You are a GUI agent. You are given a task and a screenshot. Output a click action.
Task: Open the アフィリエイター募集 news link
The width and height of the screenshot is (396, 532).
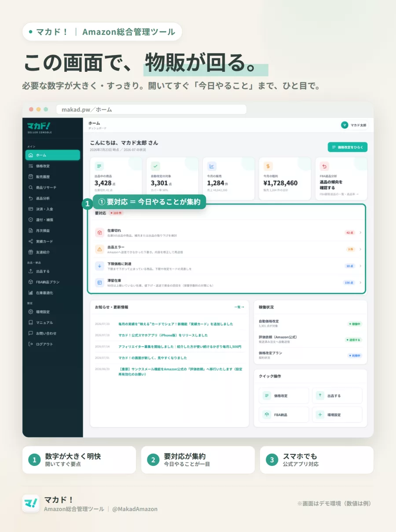pos(180,347)
